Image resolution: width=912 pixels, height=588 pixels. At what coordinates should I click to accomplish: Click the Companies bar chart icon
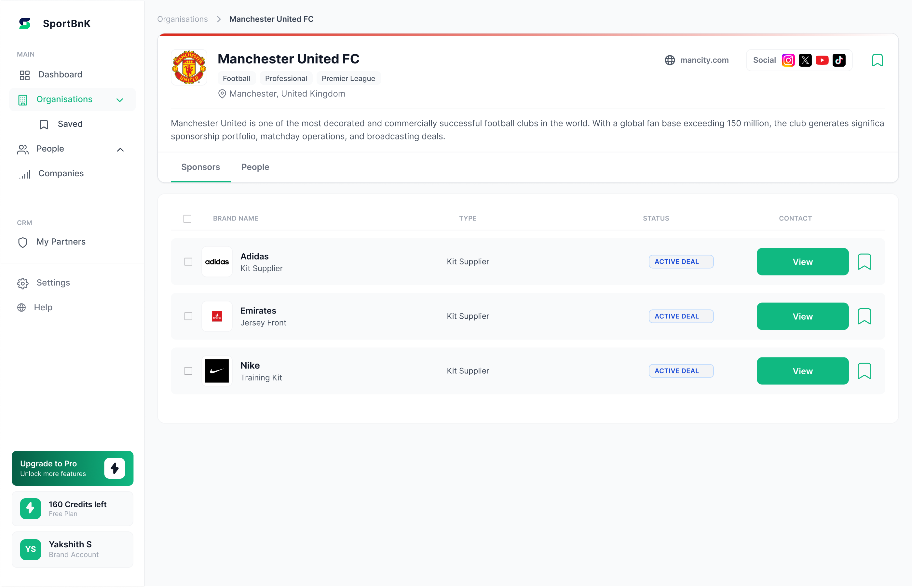click(25, 174)
